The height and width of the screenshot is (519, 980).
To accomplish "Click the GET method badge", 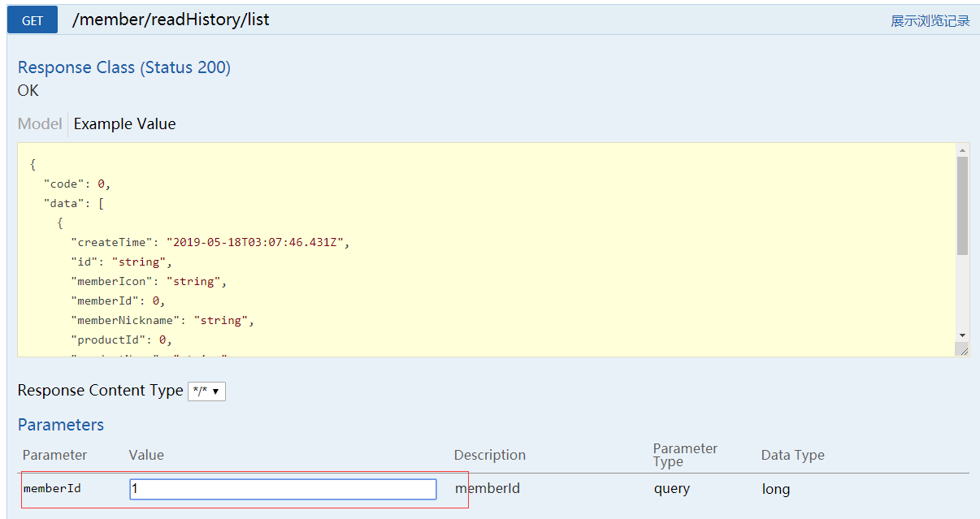I will [33, 20].
